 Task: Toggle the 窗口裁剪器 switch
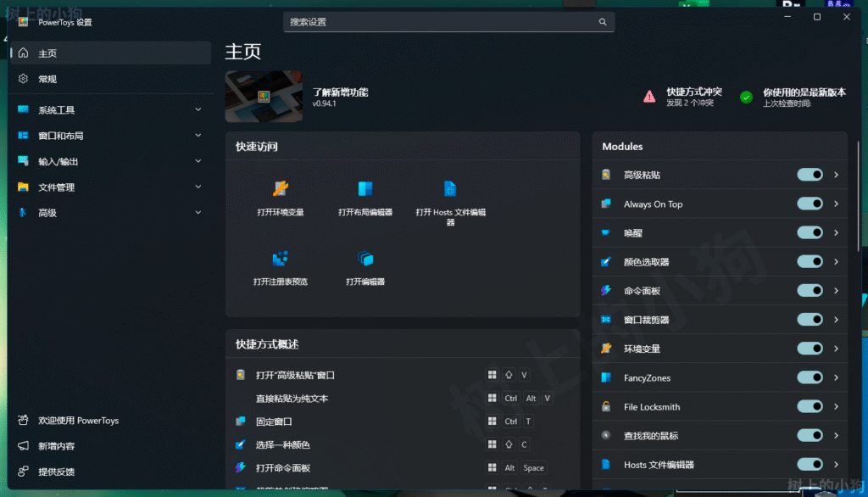coord(810,319)
